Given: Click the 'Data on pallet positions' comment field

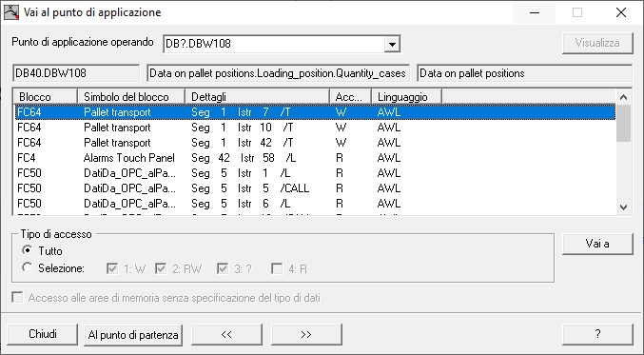Looking at the screenshot, I should point(524,73).
